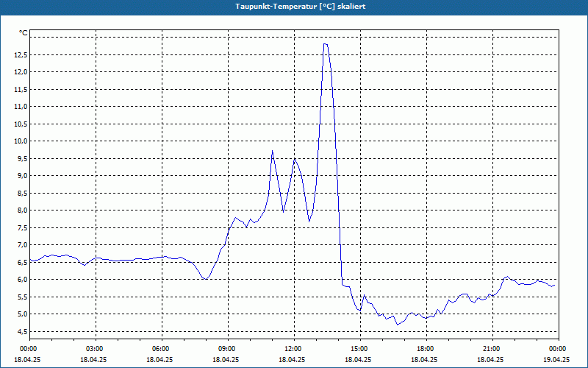Image resolution: width=588 pixels, height=368 pixels.
Task: Click the 12,5 y-axis label
Action: (21, 54)
